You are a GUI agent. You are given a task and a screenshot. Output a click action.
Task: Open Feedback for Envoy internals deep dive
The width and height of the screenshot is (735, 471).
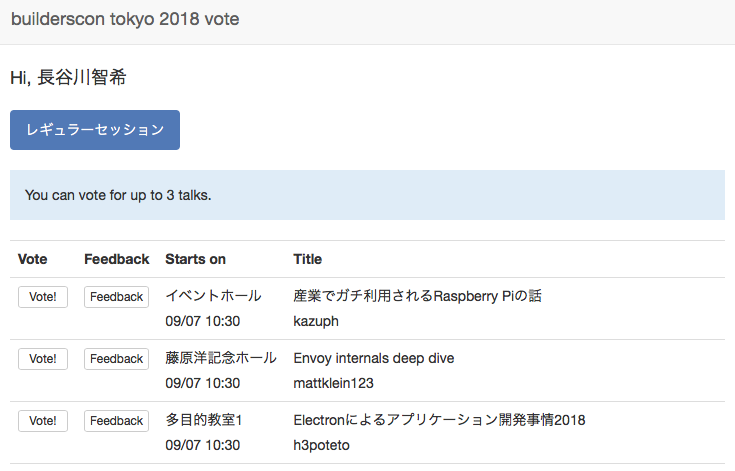(117, 359)
